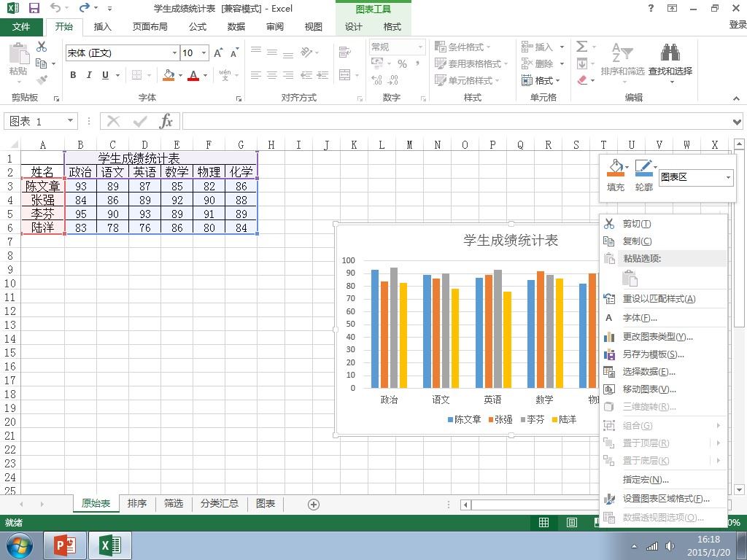Open the 文件 File tab
The width and height of the screenshot is (747, 560).
[21, 27]
